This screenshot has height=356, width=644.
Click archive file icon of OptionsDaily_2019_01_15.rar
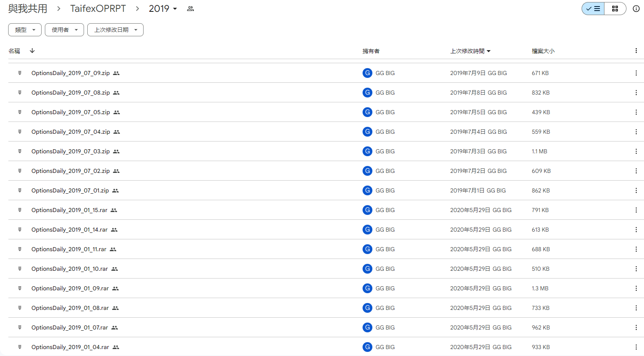[20, 210]
